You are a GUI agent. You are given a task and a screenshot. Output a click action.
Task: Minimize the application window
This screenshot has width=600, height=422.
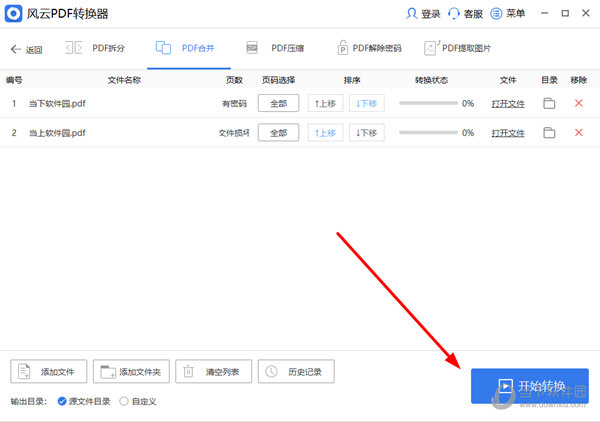tap(545, 13)
